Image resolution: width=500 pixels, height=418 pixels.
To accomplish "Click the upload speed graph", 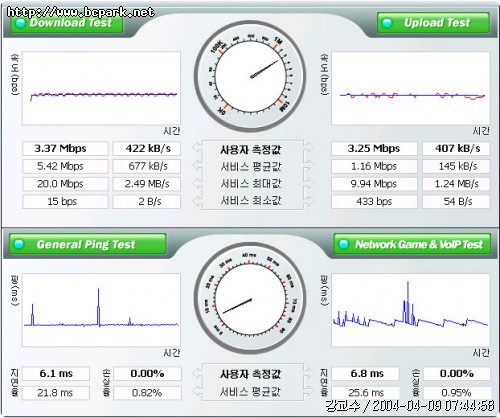I will tap(410, 88).
